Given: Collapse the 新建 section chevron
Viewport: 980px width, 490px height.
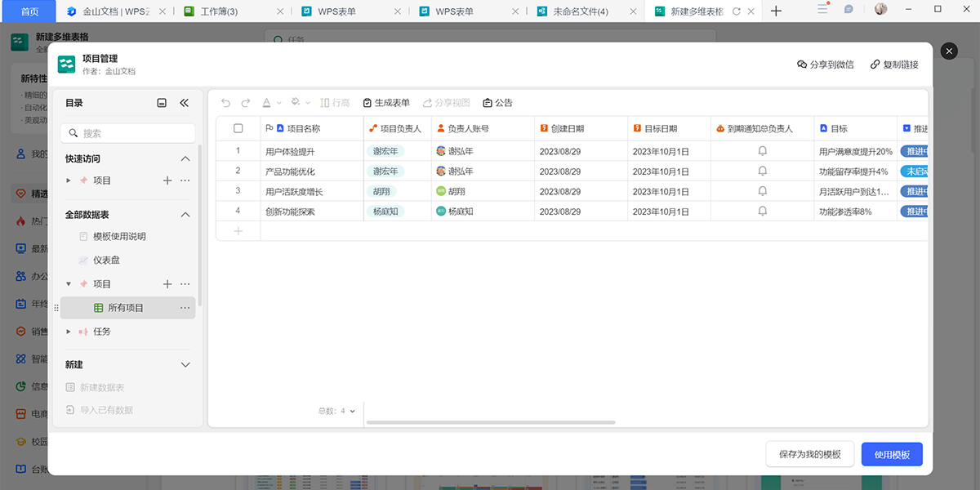Looking at the screenshot, I should pyautogui.click(x=185, y=364).
